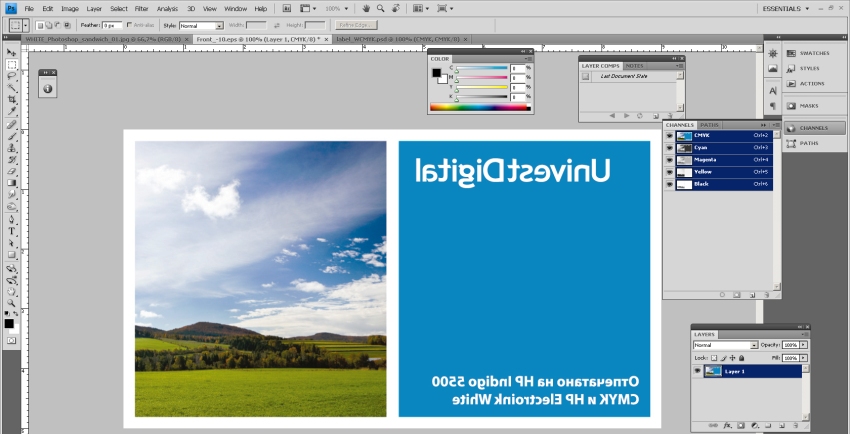Pick a color from the spectrum ramp
This screenshot has height=434, width=850.
[x=480, y=107]
